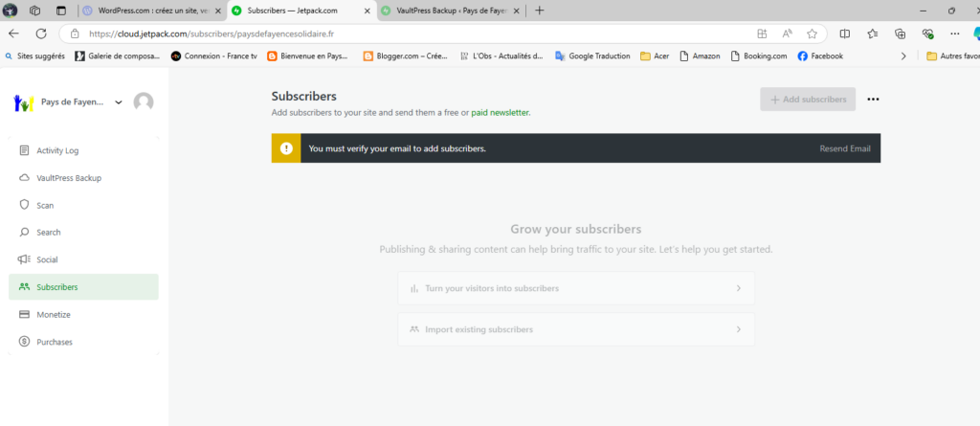
Task: Follow the paid newsletter link
Action: coord(499,112)
